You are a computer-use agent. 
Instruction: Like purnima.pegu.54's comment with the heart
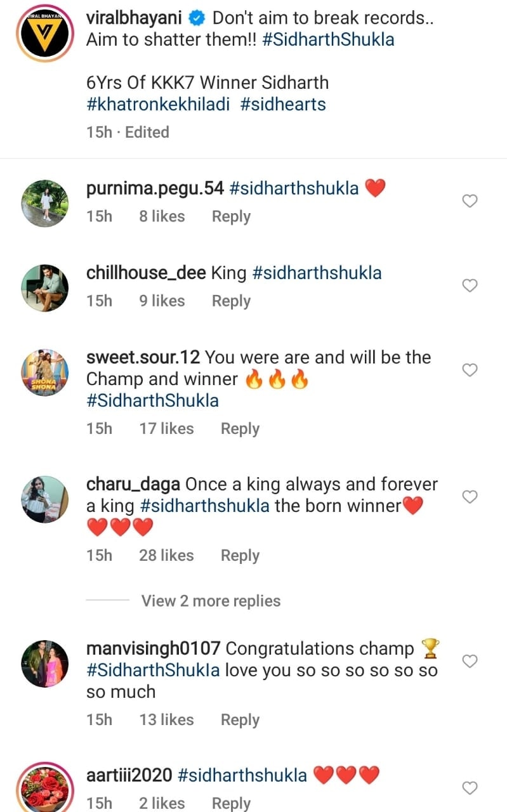tap(469, 201)
